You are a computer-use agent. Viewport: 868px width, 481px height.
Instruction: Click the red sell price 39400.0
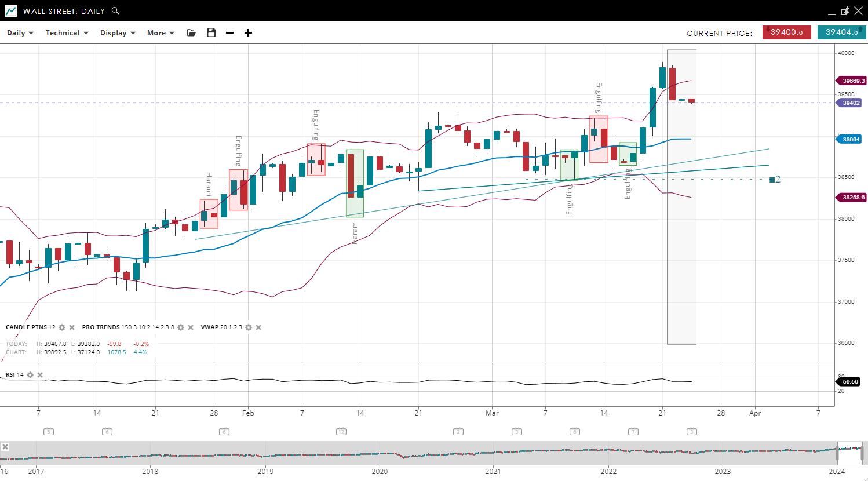coord(786,32)
